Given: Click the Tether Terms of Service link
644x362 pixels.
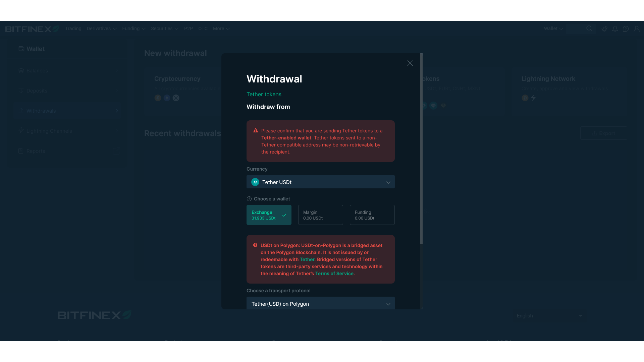Looking at the screenshot, I should point(334,273).
